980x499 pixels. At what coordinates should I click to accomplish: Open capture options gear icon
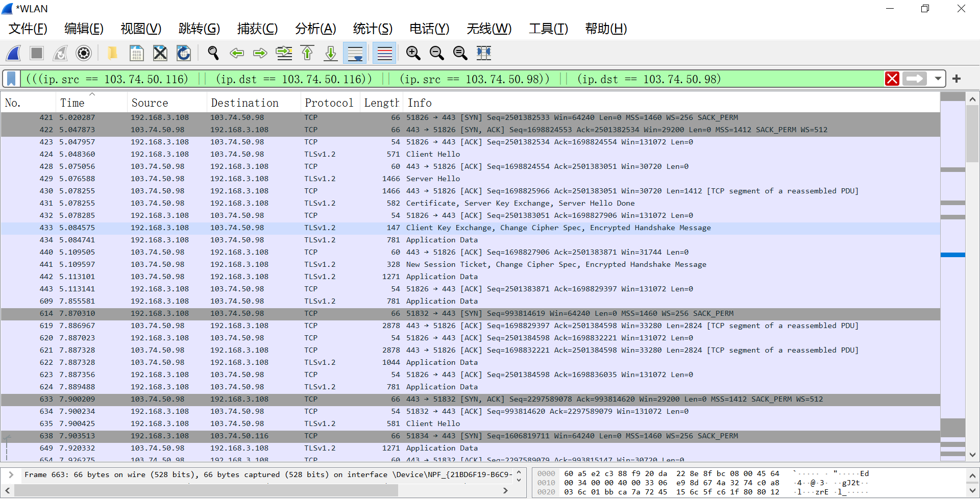[84, 53]
